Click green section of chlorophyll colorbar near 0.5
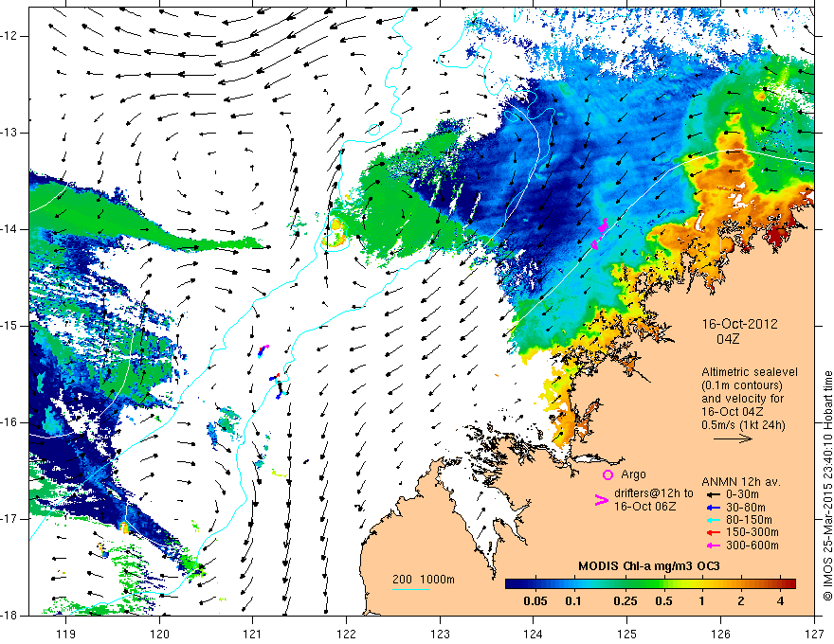Image resolution: width=834 pixels, height=644 pixels. pos(660,584)
